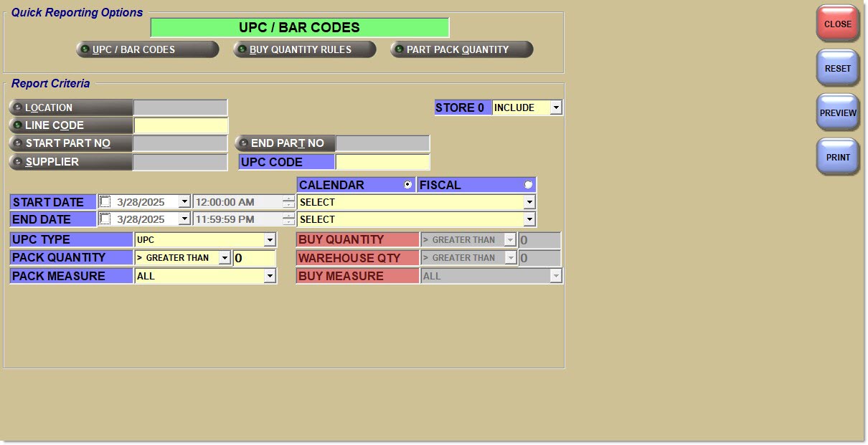Click into the UPC CODE input field
868x445 pixels.
coord(382,162)
